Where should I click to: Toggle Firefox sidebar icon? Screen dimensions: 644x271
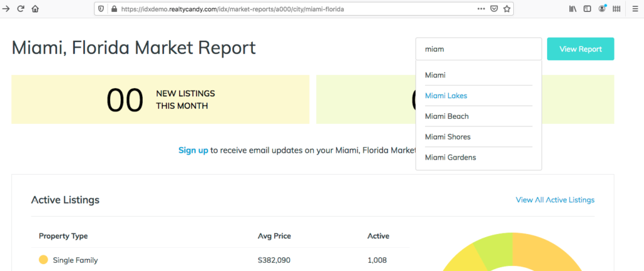(587, 9)
